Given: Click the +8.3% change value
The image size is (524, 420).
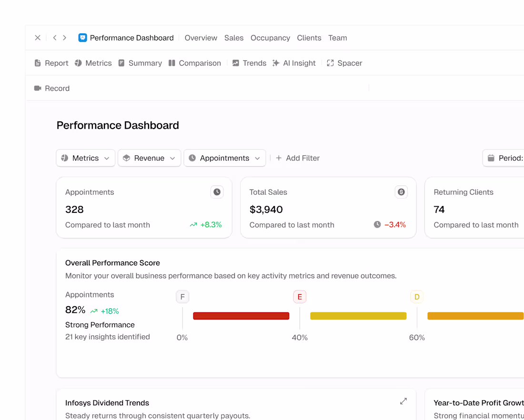Looking at the screenshot, I should pos(211,225).
